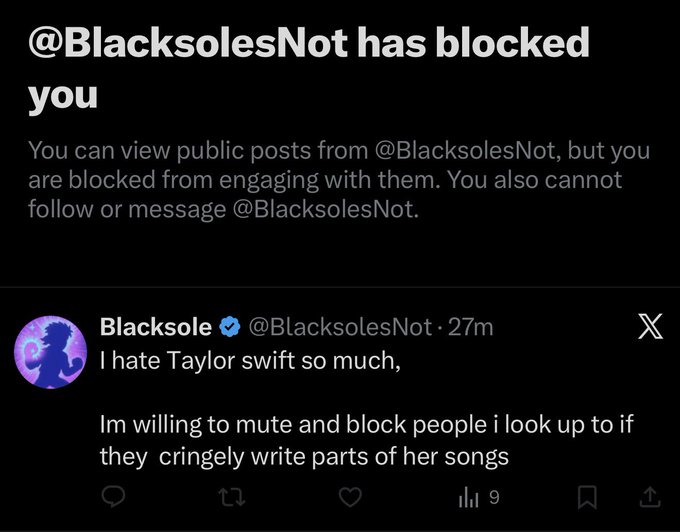Open the Blacksole display name
This screenshot has height=532, width=680.
156,327
